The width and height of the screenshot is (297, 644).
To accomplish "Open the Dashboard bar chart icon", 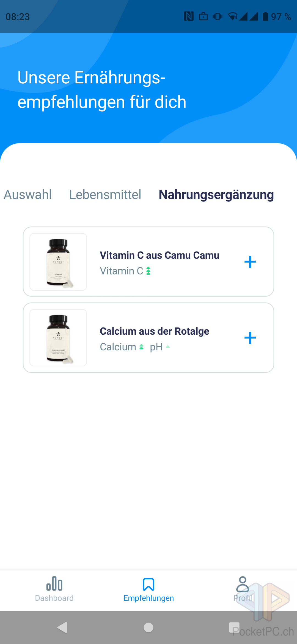I will pyautogui.click(x=54, y=583).
